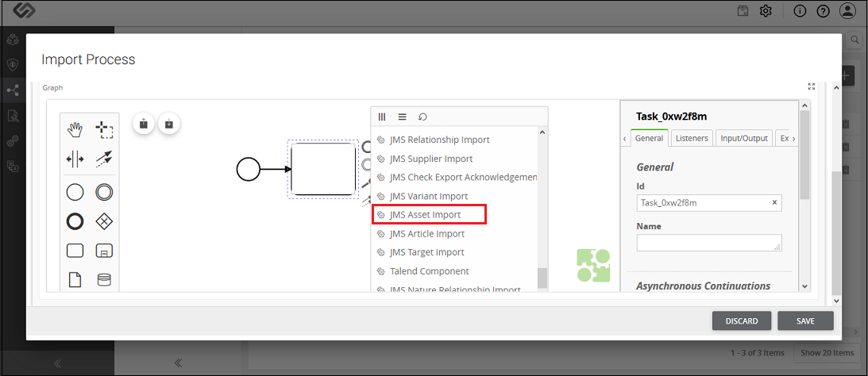Click the graph fullscreen expand icon
Image resolution: width=868 pixels, height=376 pixels.
click(812, 86)
